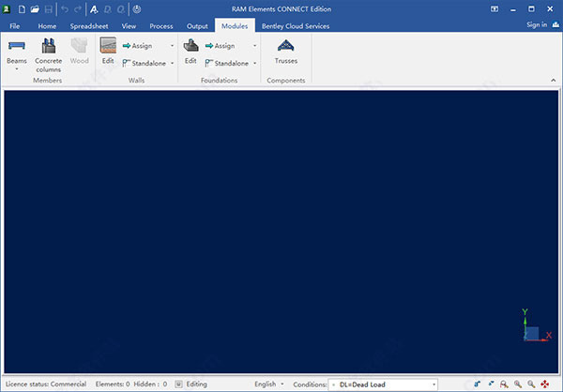This screenshot has height=392, width=563.
Task: Expand the Walls Assign dropdown arrow
Action: click(172, 46)
